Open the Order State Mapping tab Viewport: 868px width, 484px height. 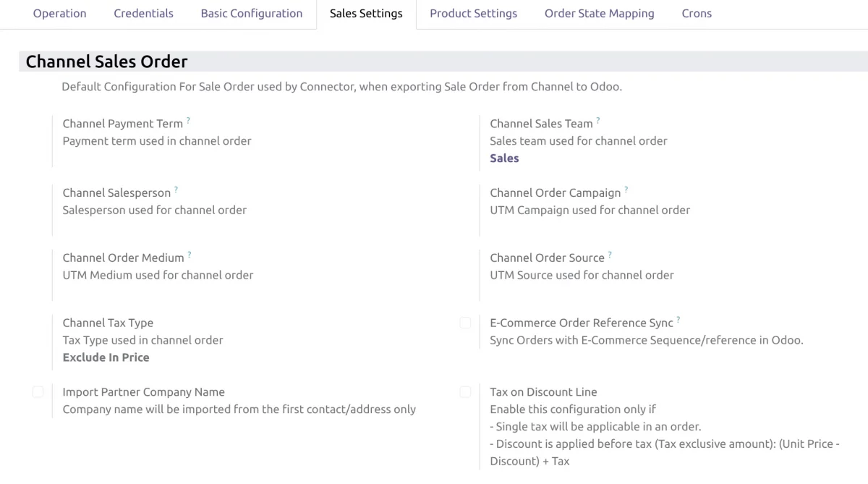599,13
